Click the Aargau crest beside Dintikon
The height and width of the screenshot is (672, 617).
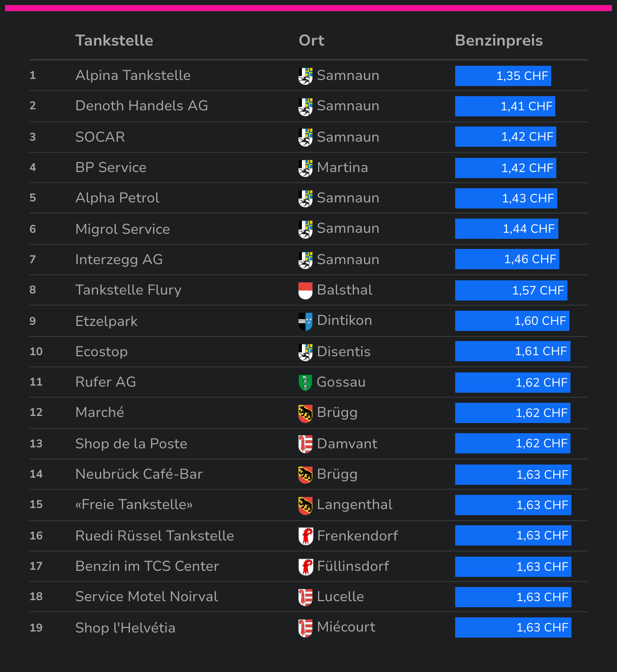point(305,321)
